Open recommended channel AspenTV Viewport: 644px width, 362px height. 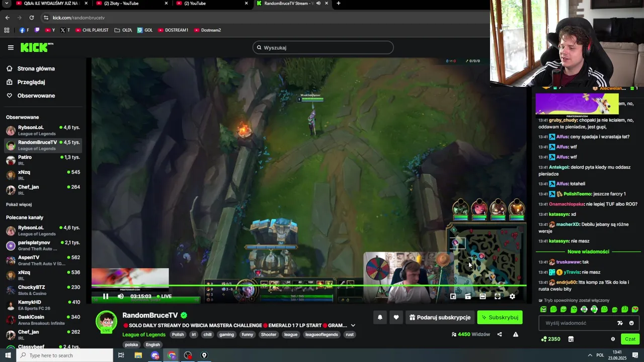tap(43, 260)
